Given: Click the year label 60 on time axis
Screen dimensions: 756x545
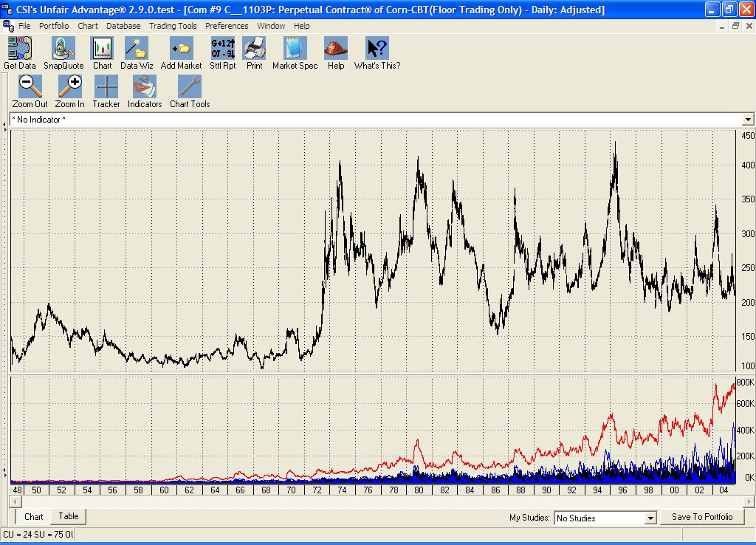Looking at the screenshot, I should (164, 490).
